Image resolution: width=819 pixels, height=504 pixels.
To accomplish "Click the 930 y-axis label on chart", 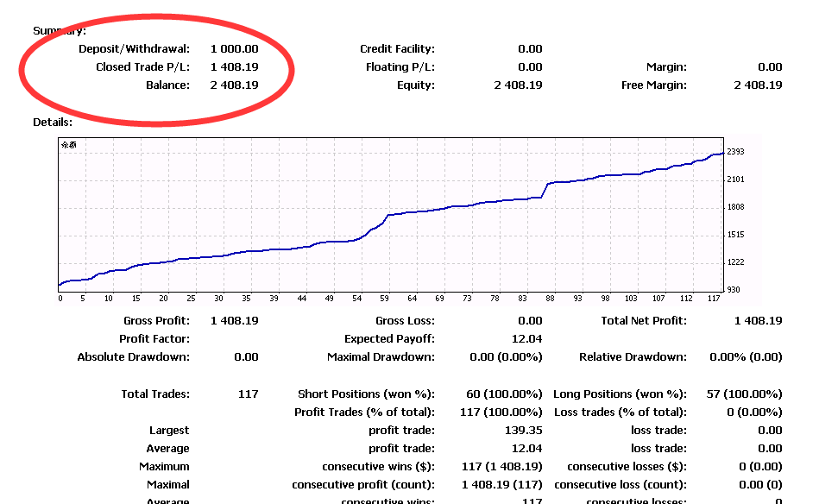I will (x=734, y=290).
